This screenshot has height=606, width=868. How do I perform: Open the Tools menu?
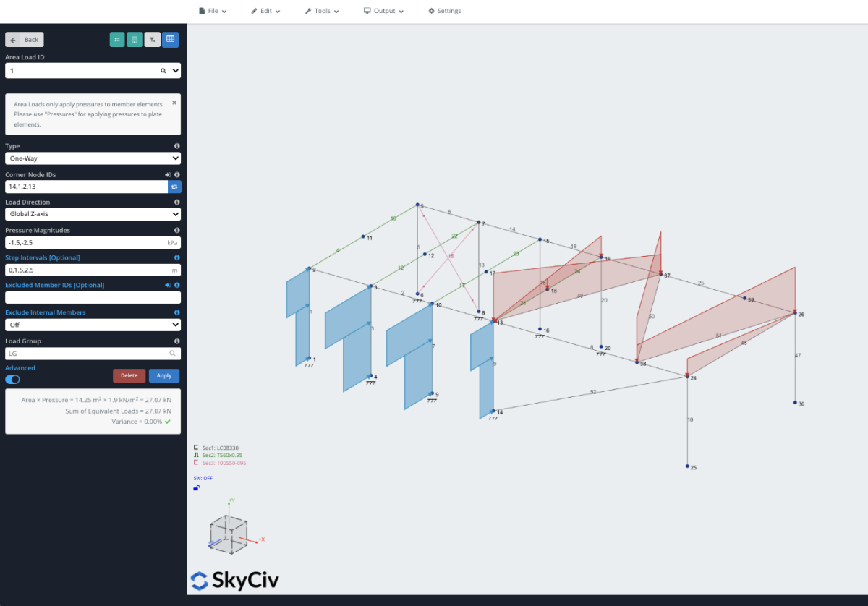[x=321, y=11]
